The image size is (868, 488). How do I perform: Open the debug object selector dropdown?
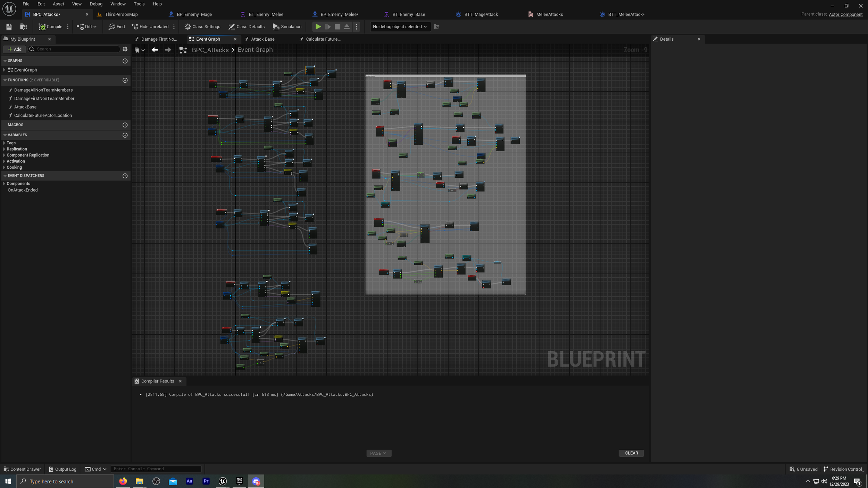pyautogui.click(x=400, y=27)
